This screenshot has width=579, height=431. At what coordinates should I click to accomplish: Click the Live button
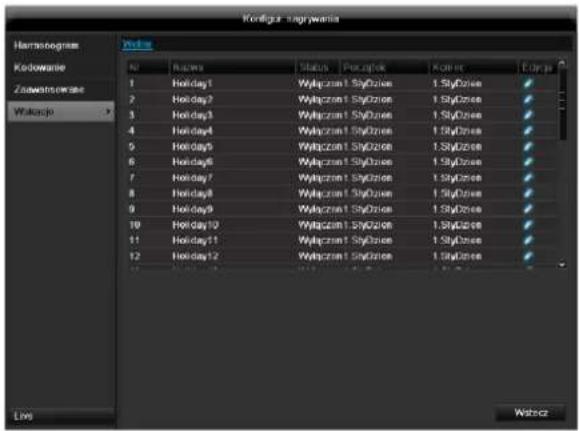coord(61,416)
